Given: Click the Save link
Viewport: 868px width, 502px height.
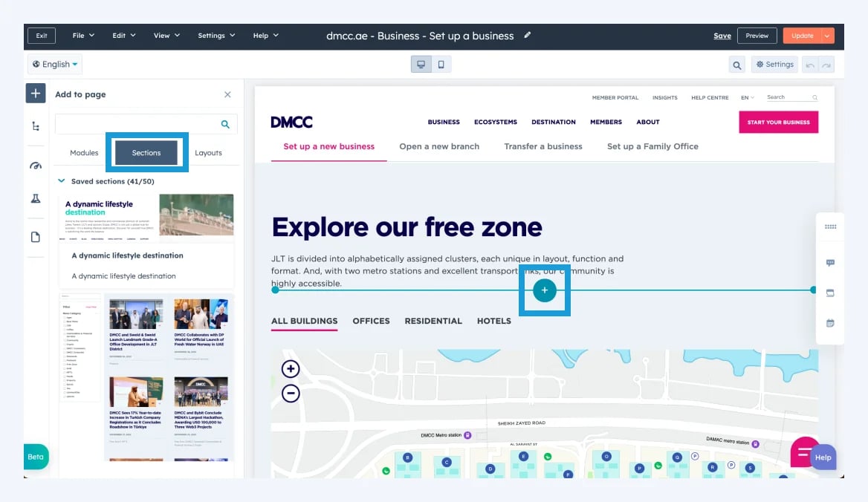Looking at the screenshot, I should pos(722,36).
